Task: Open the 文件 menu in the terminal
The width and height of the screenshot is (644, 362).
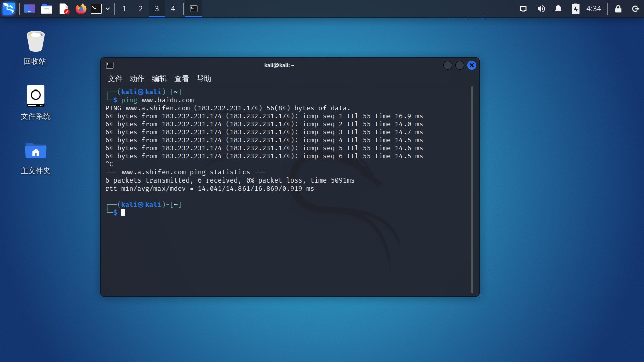Action: coord(115,79)
